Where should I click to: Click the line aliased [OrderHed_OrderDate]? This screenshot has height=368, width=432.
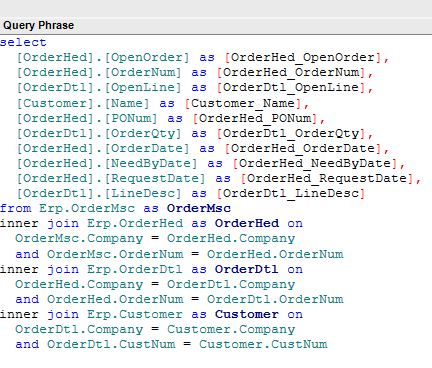(203, 149)
